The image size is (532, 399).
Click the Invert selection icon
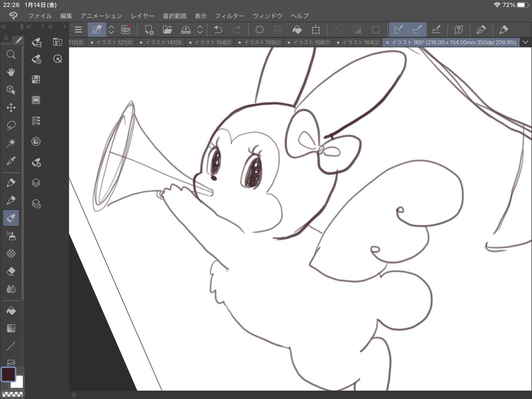(x=357, y=30)
